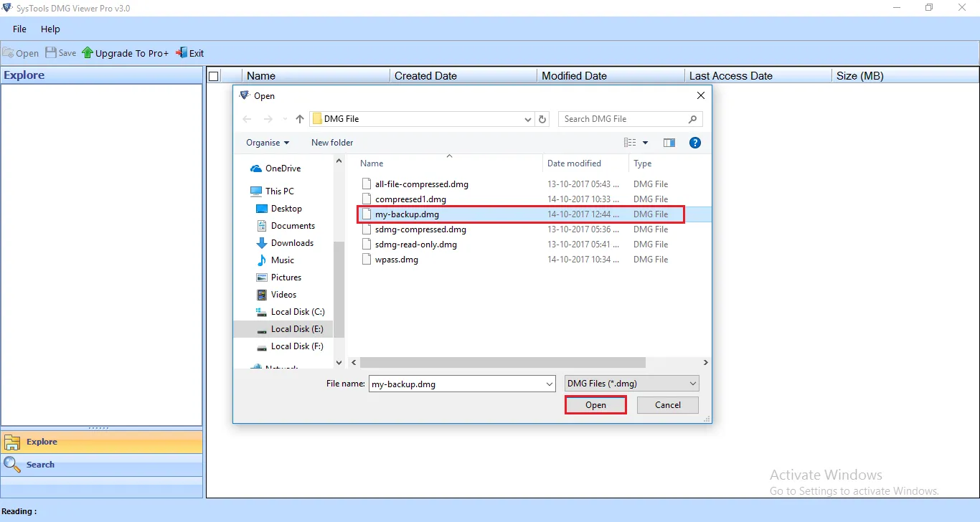The width and height of the screenshot is (980, 522).
Task: Tick the select-all checkbox in file list header
Action: pyautogui.click(x=213, y=76)
